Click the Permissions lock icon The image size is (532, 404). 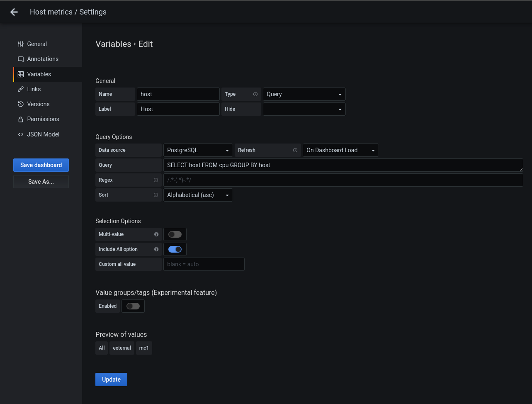[21, 119]
